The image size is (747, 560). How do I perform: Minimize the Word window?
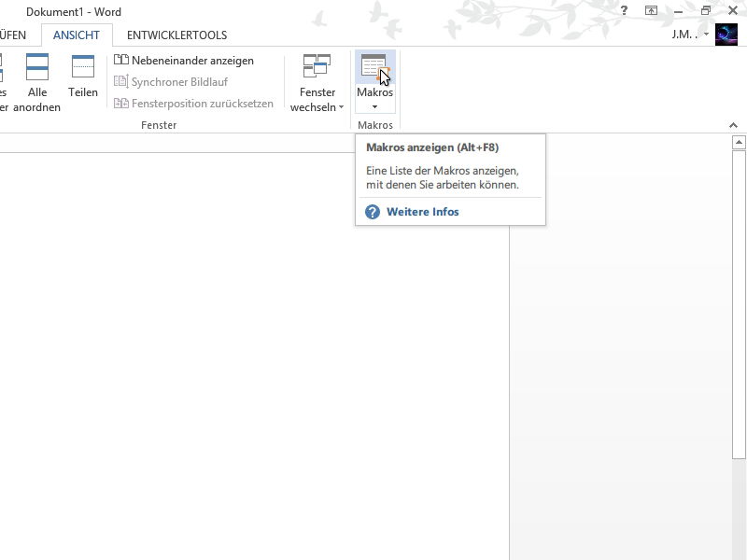679,10
